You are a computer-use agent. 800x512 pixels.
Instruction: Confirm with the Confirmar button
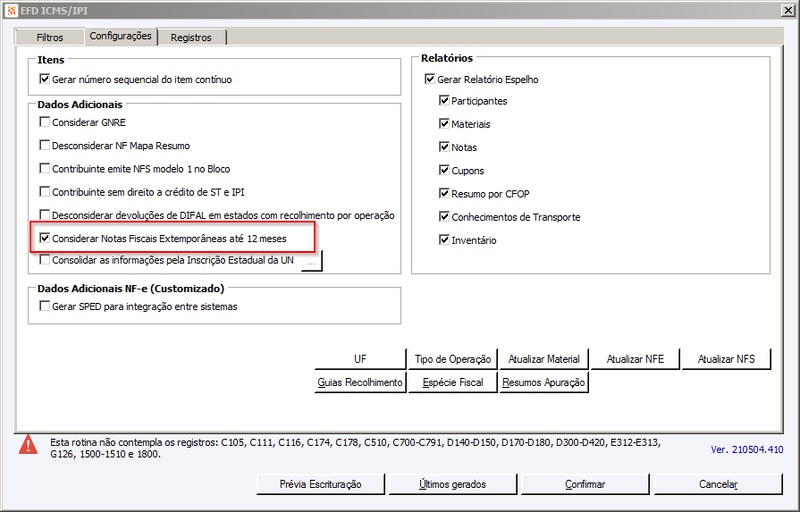point(585,484)
